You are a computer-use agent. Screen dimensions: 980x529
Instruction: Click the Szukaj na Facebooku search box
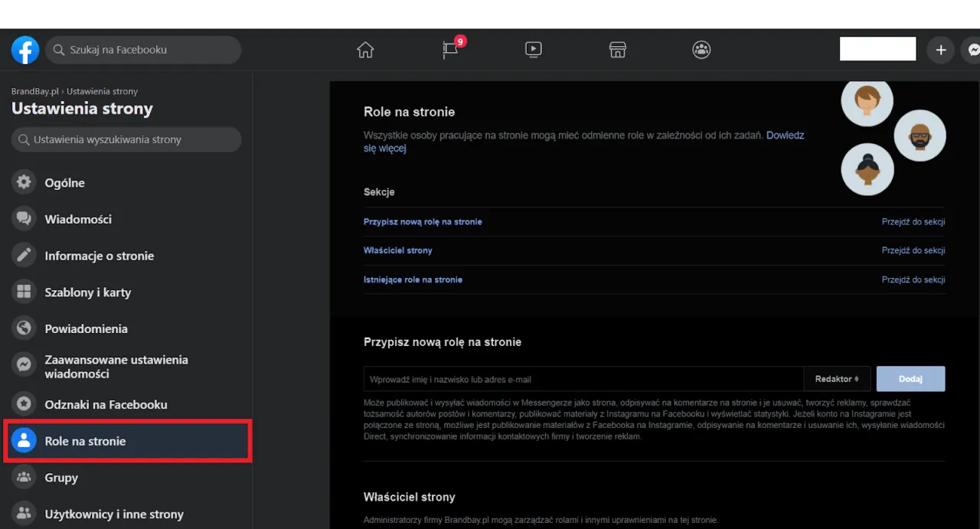(x=143, y=51)
